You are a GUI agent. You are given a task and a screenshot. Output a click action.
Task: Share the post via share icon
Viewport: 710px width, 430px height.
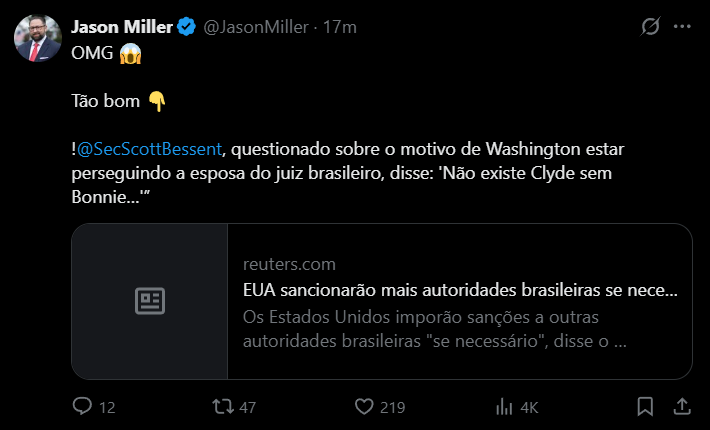[682, 406]
